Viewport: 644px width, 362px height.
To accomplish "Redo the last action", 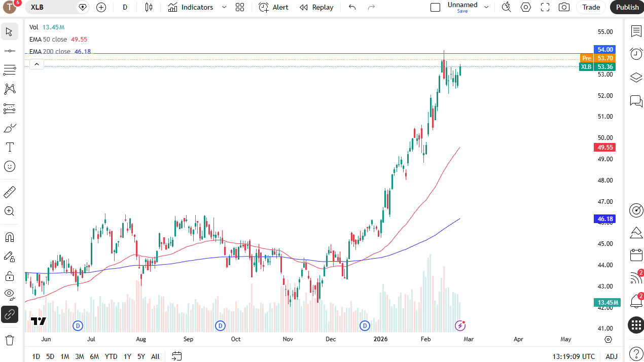I will (x=371, y=7).
